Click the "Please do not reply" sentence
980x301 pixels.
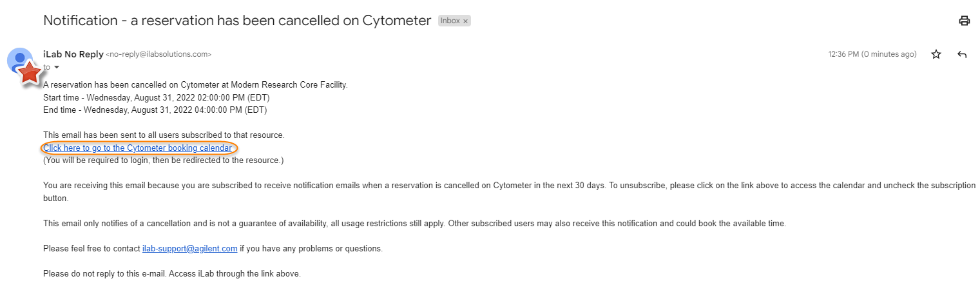pyautogui.click(x=171, y=273)
